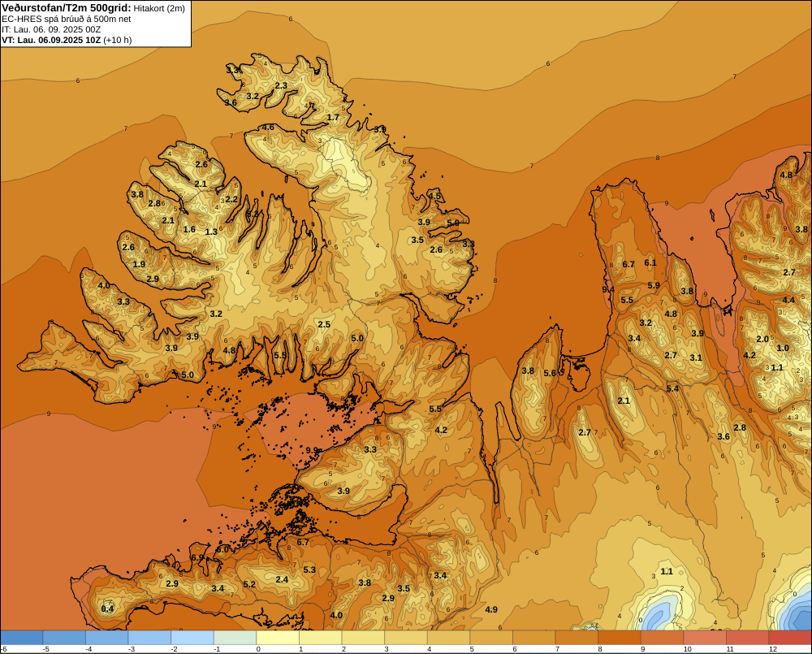Click the '5.6' temperature value on the map

[x=550, y=373]
